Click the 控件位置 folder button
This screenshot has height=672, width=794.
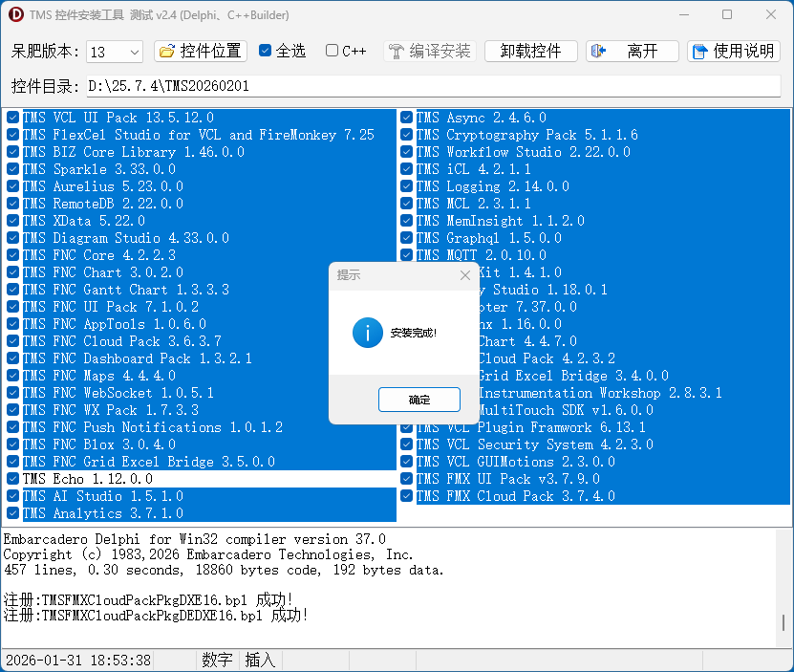pyautogui.click(x=201, y=52)
